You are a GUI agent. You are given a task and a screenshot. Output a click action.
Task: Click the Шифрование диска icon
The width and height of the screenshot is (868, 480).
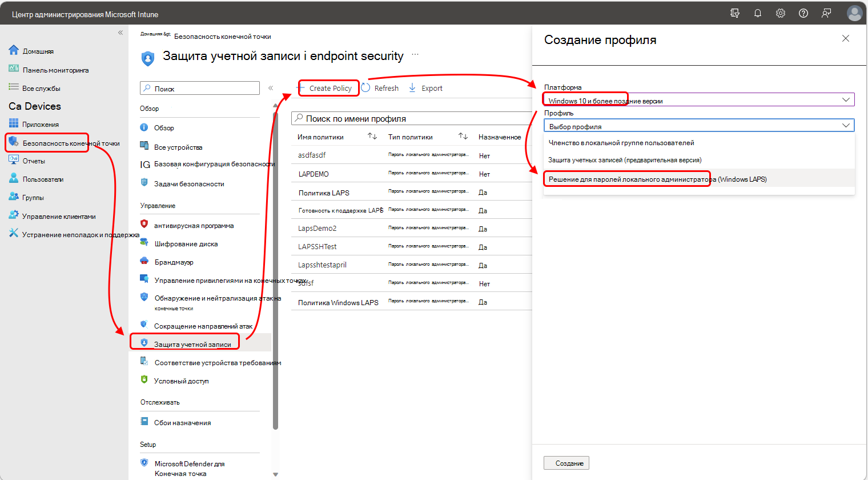coord(144,243)
